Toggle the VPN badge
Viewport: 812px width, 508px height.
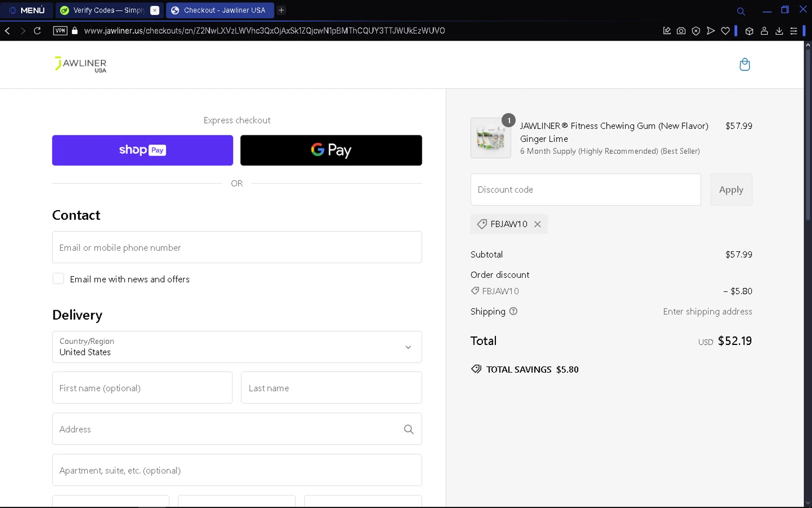[x=60, y=31]
